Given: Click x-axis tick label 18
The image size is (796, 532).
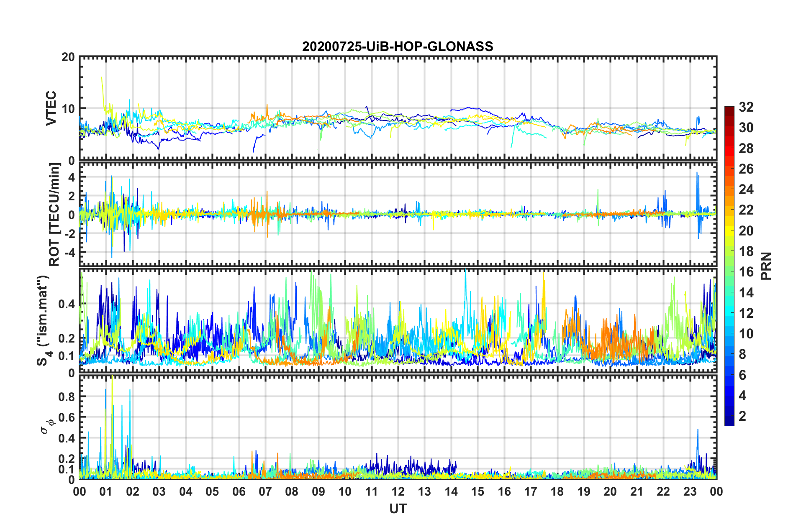Looking at the screenshot, I should [557, 491].
